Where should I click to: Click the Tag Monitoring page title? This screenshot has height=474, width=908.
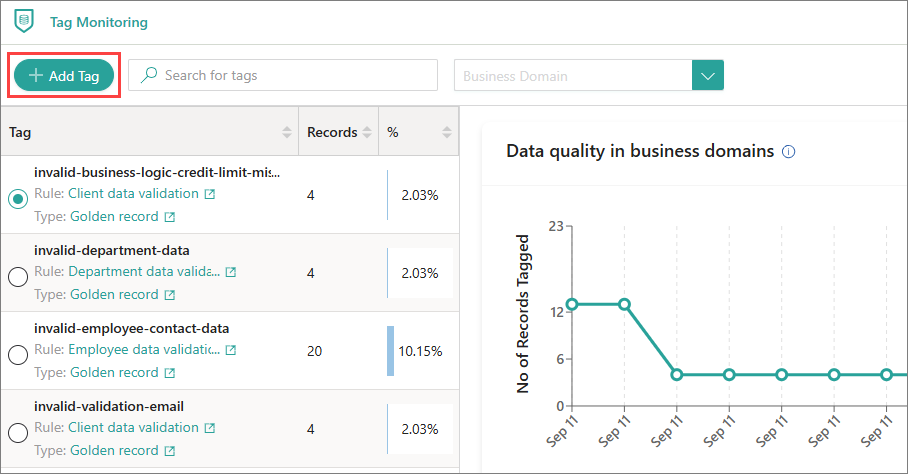[x=98, y=22]
